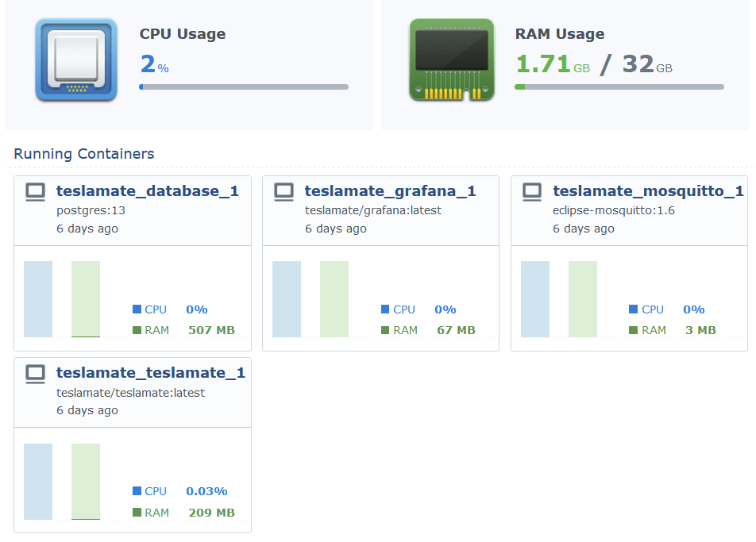Click the CPU label in teslamate_grafana_1 card
The image size is (756, 542).
coord(403,309)
